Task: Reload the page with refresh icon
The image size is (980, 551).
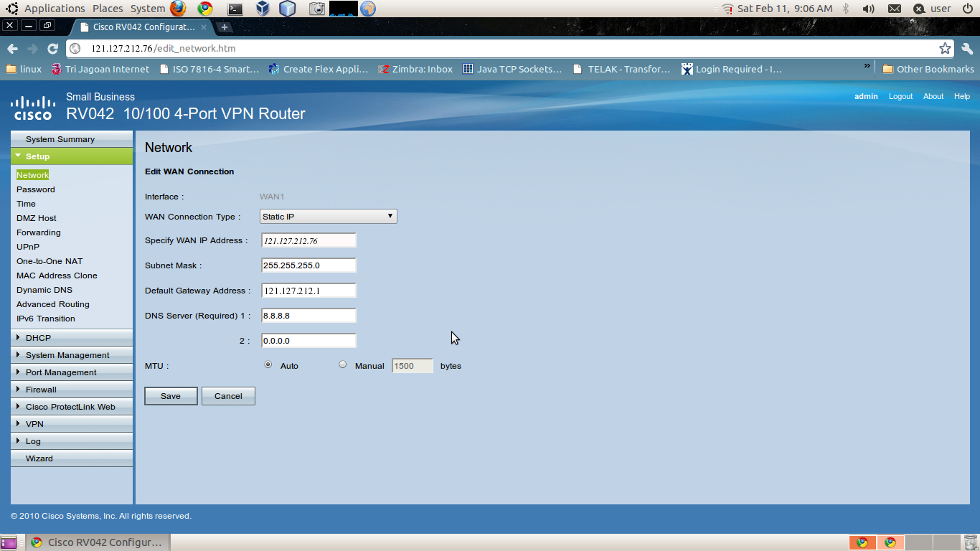Action: click(52, 49)
